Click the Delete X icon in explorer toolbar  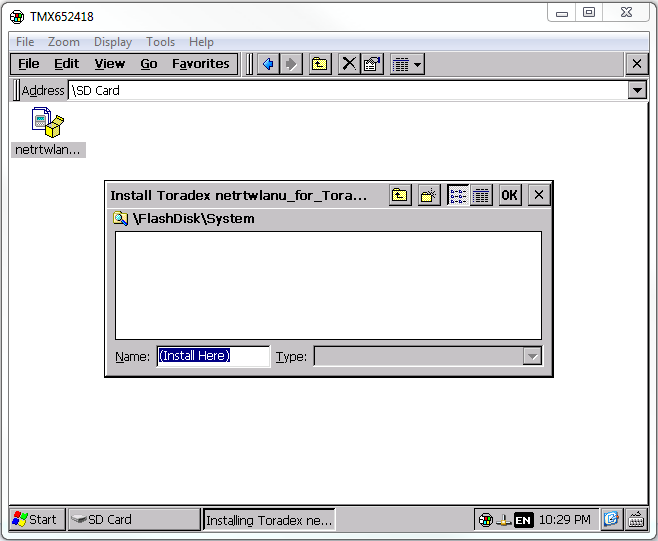click(x=349, y=64)
